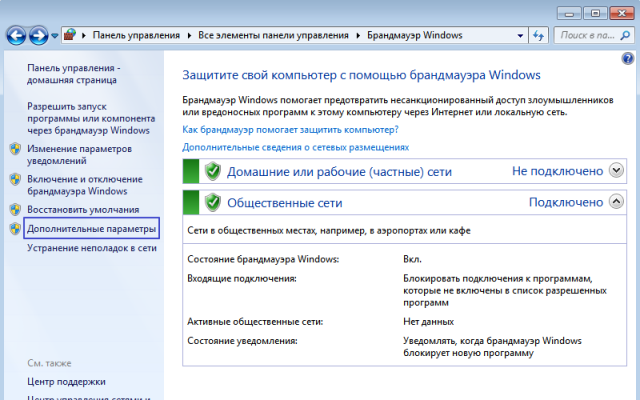
Task: Open Изменение параметров уведомлений link
Action: pyautogui.click(x=80, y=155)
